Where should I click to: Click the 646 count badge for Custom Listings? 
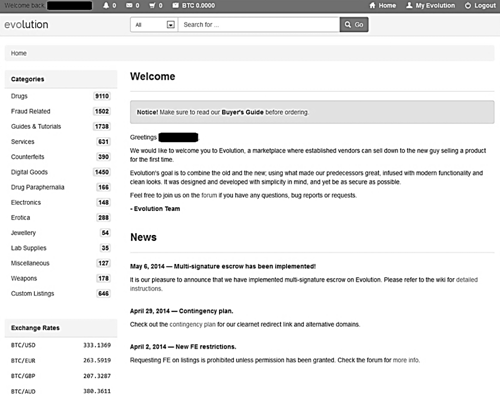point(103,293)
